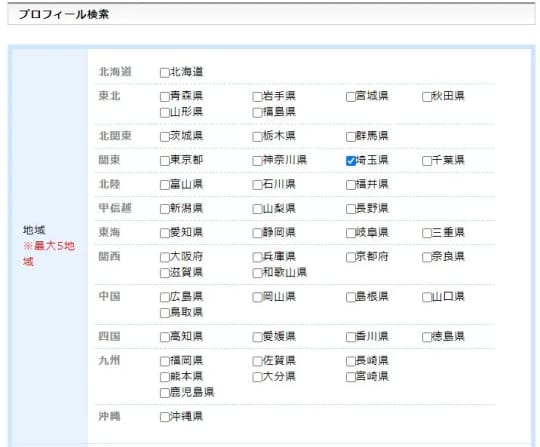The image size is (540, 447).
Task: Click the 甲信越 region label
Action: pos(115,208)
